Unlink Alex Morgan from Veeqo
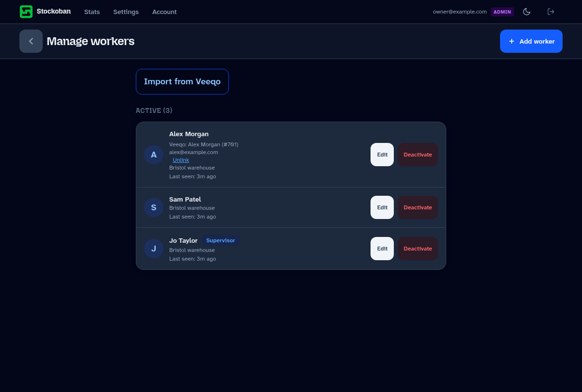This screenshot has width=582, height=392. [181, 160]
